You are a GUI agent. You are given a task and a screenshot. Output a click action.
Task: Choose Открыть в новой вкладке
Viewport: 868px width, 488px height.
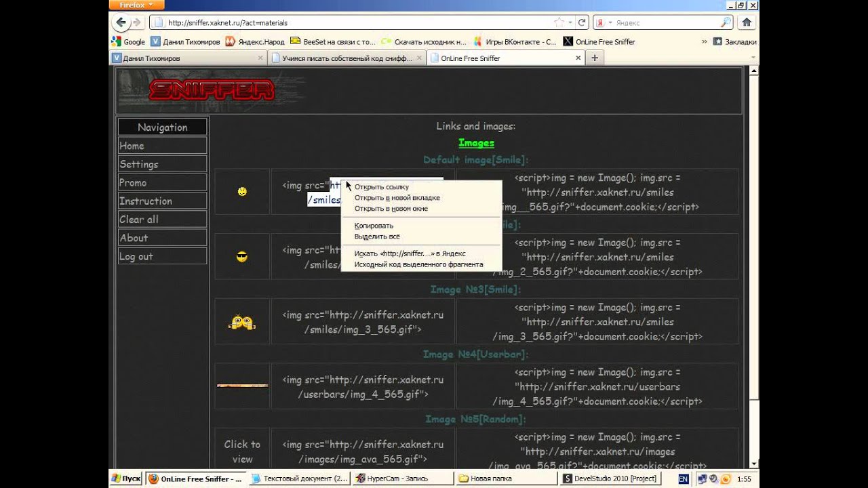coord(397,198)
